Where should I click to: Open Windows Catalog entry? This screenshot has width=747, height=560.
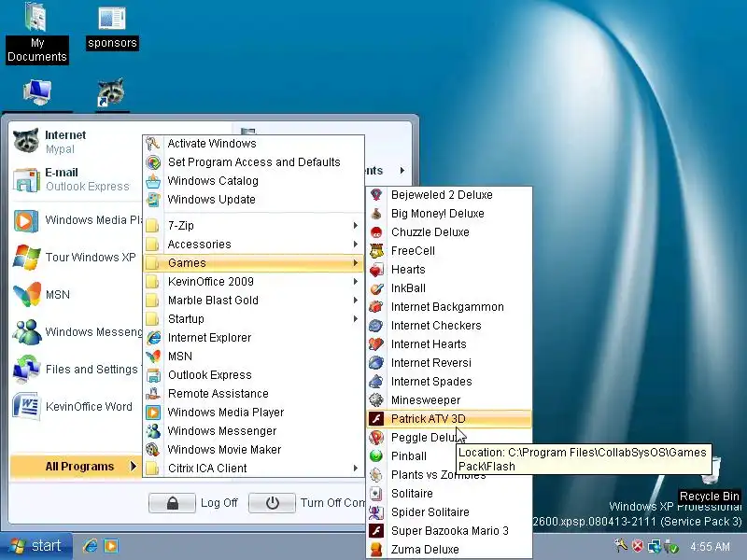coord(253,181)
